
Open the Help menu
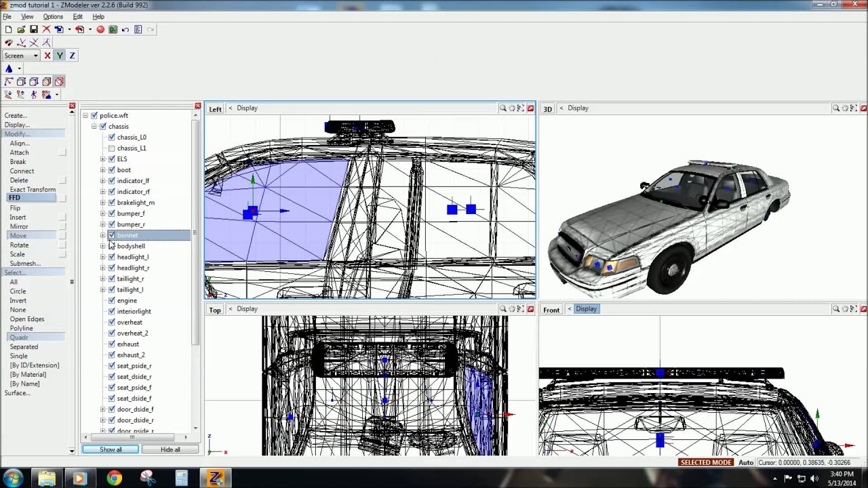tap(98, 16)
